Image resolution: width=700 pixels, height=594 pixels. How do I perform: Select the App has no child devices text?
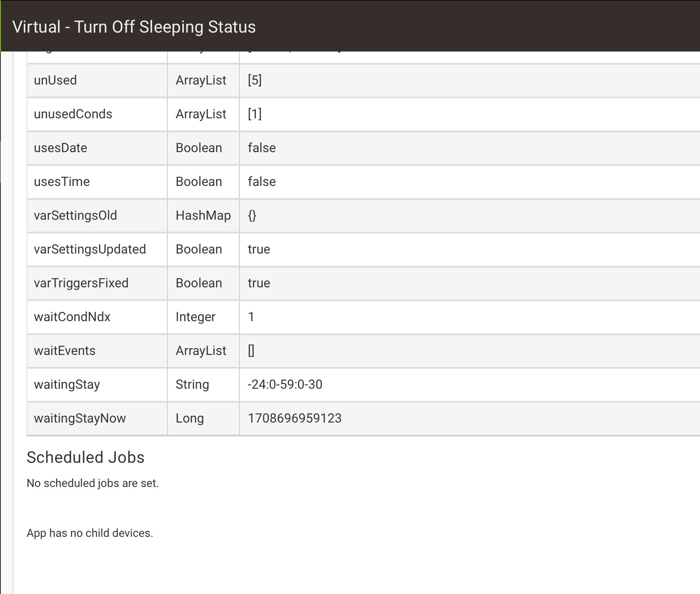[90, 533]
